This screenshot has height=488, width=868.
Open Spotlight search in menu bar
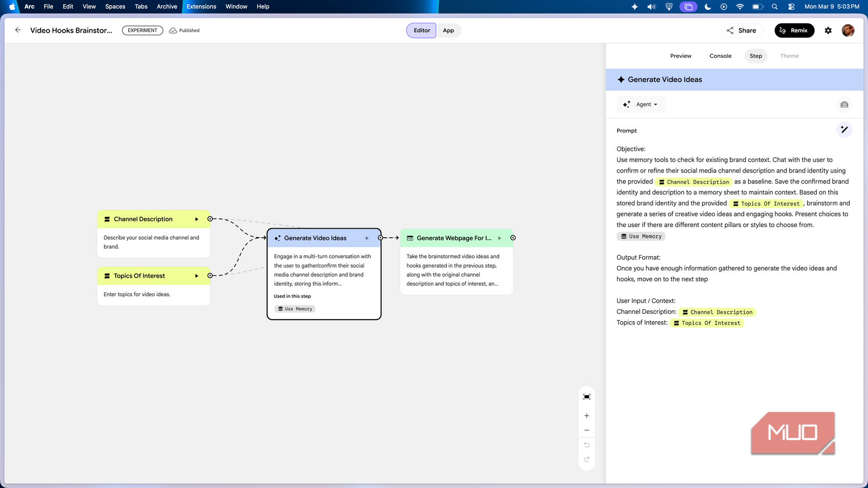pos(774,6)
